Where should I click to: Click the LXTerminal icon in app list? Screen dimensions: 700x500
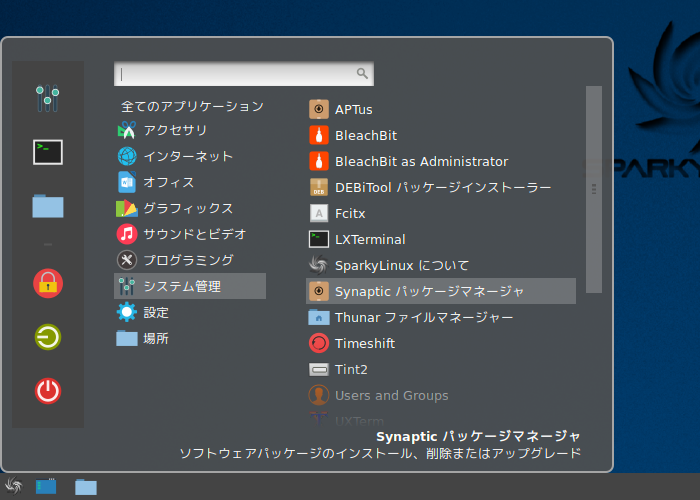point(319,239)
